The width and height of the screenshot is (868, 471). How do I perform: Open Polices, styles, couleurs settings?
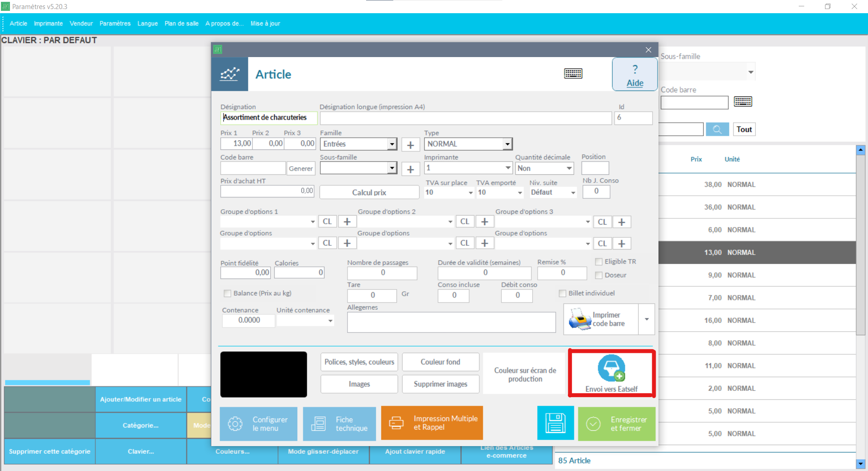click(359, 362)
